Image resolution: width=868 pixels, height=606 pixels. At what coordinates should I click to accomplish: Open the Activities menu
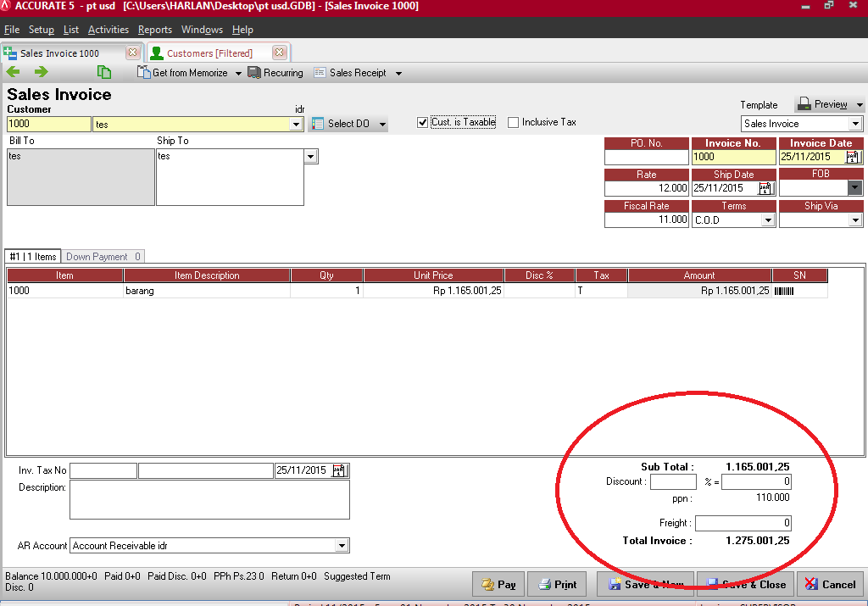(108, 30)
